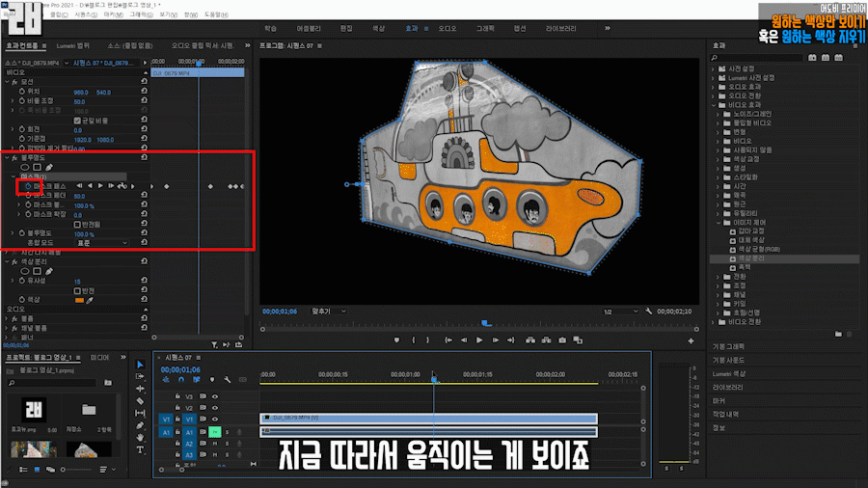
Task: Toggle V3 track output eye
Action: (x=215, y=396)
